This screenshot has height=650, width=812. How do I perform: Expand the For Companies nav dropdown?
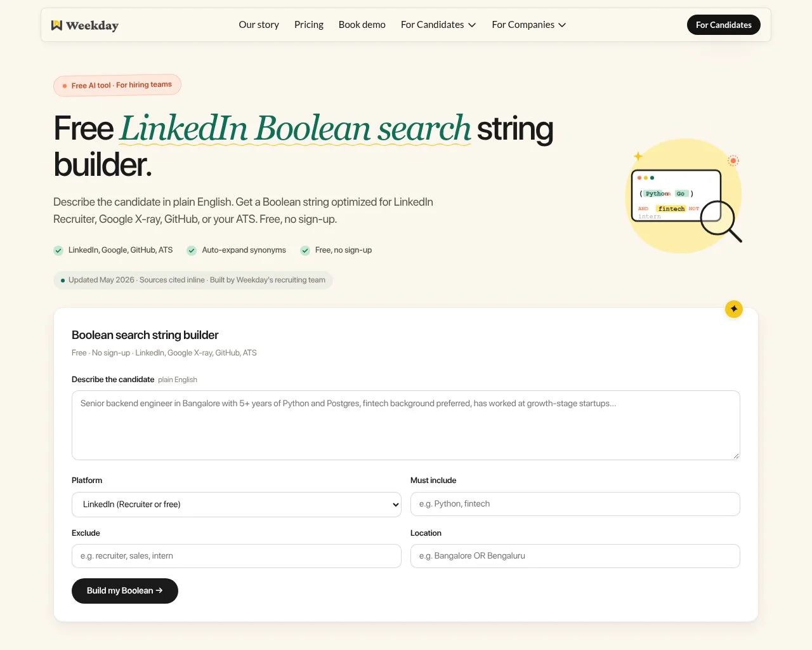[x=529, y=25]
